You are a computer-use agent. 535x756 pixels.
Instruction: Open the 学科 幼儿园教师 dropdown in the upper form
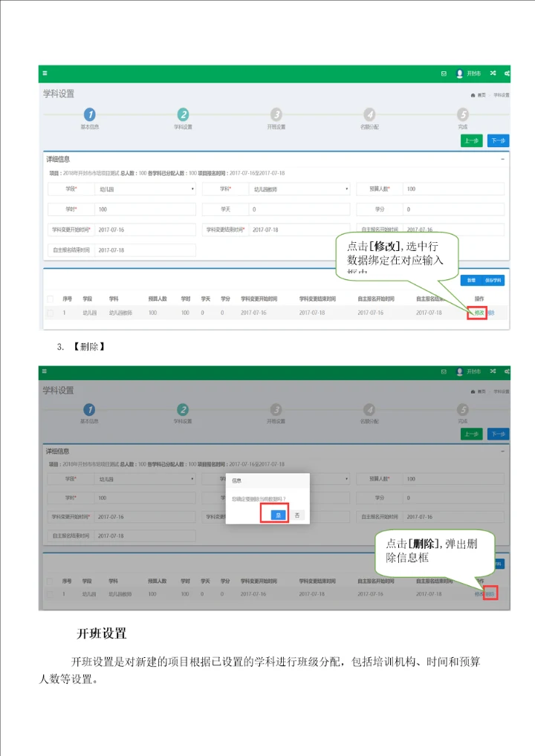click(x=347, y=189)
